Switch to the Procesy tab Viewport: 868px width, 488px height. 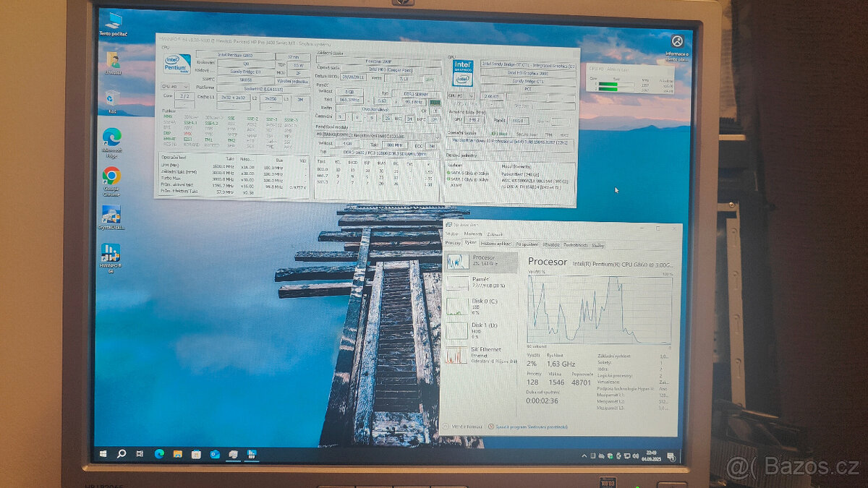454,243
